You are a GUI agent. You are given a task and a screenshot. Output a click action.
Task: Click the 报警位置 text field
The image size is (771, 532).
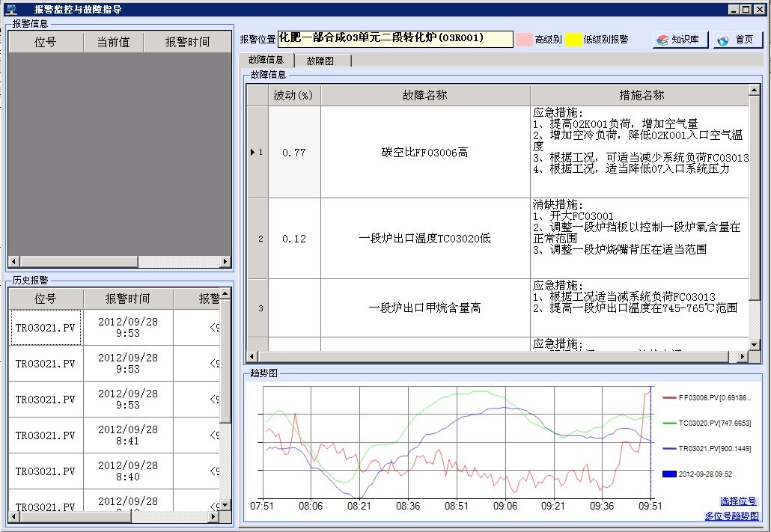[x=394, y=39]
